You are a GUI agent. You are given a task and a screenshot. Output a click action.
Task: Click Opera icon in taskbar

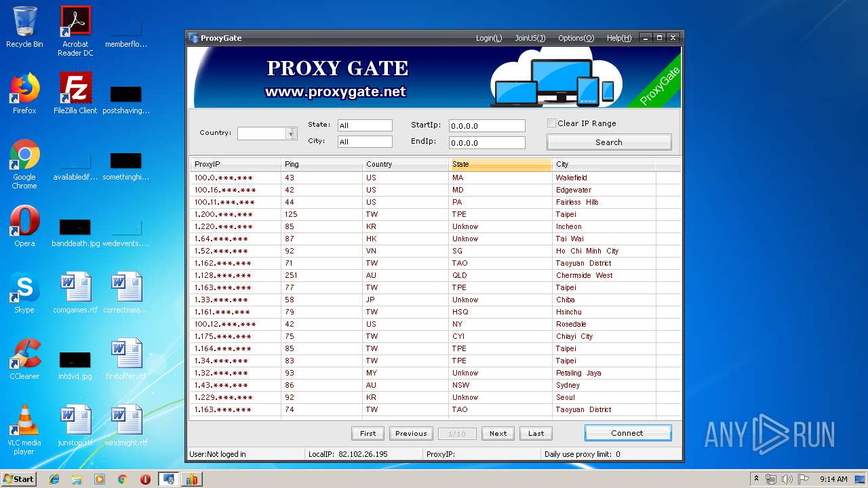(x=145, y=479)
